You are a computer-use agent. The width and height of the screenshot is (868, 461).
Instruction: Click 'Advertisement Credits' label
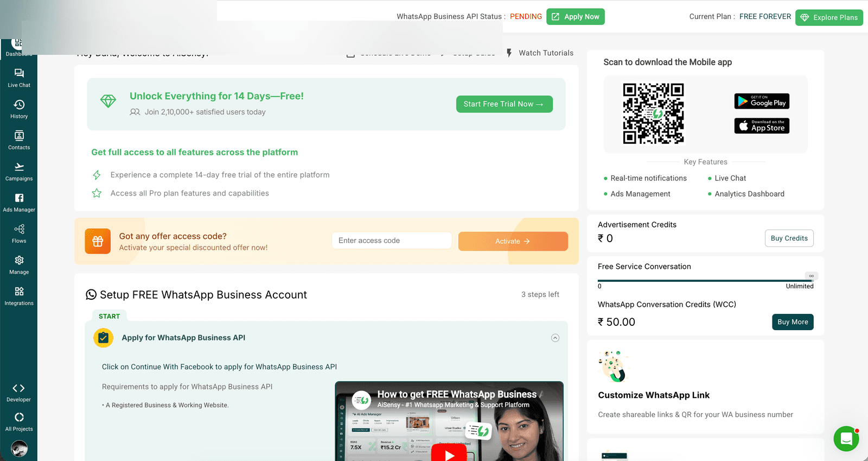point(637,225)
